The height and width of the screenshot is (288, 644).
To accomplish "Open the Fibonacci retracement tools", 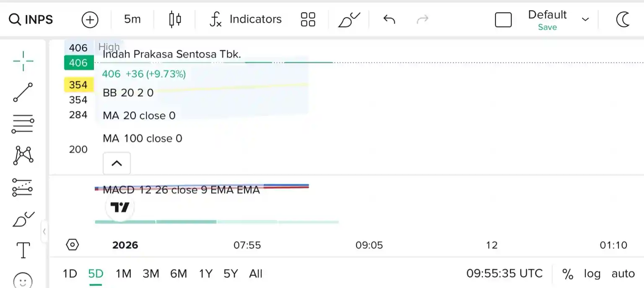I will [23, 124].
